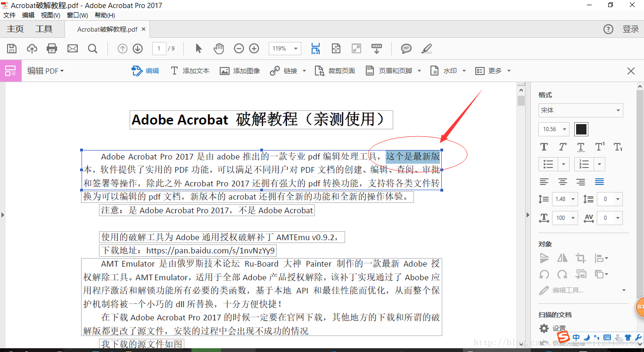Screen dimensions: 644x352
Task: Click the fit full page icon
Action: (336, 49)
